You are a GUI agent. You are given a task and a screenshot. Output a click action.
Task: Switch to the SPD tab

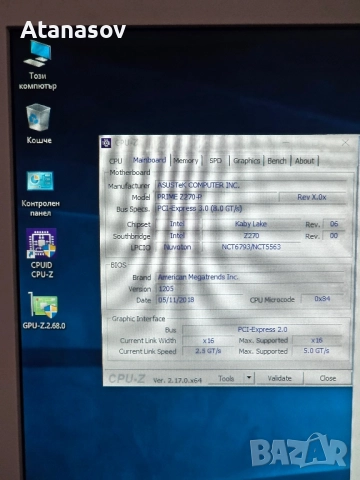[x=216, y=161]
